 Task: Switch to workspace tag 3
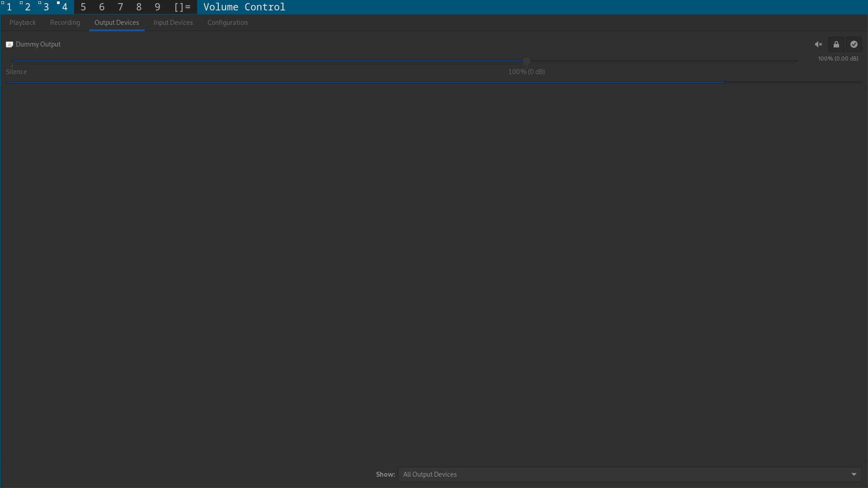click(x=46, y=7)
